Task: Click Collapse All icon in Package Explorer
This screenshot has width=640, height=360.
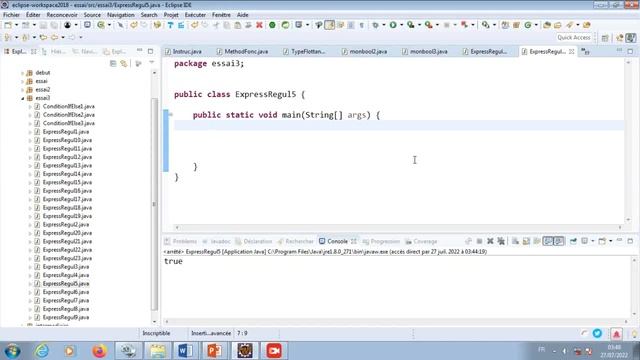Action: [x=113, y=64]
